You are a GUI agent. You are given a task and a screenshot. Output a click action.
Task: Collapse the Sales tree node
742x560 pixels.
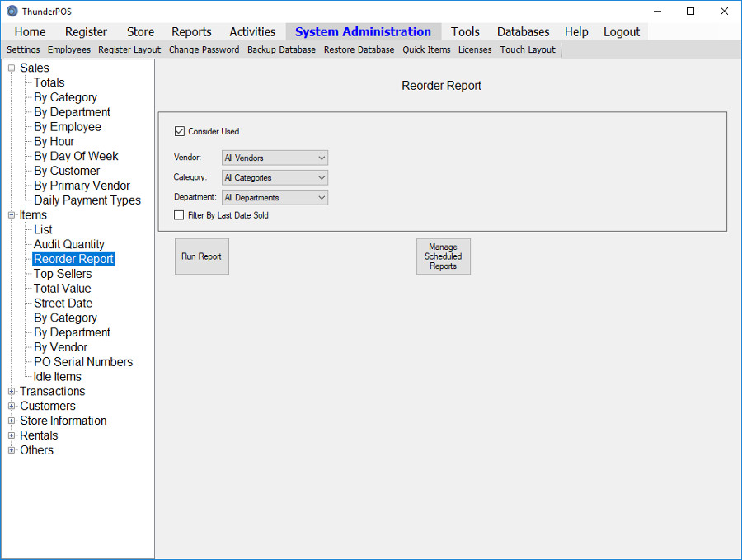click(x=12, y=68)
